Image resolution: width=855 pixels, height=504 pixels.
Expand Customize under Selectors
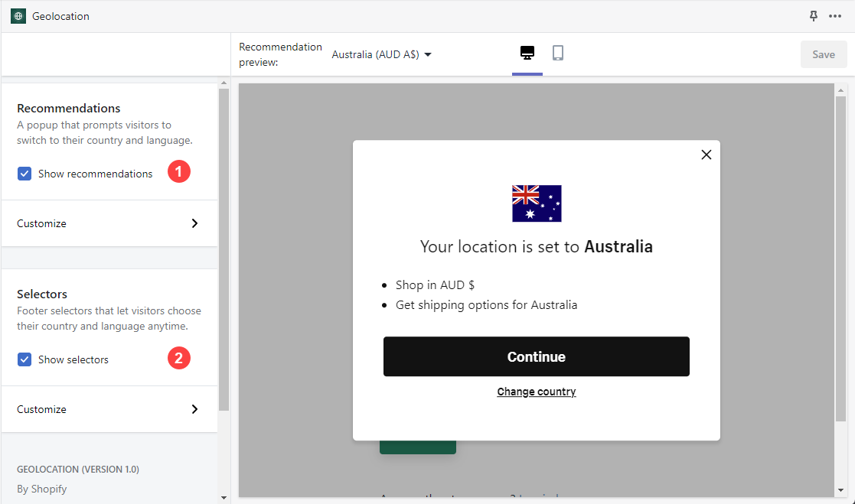click(109, 409)
